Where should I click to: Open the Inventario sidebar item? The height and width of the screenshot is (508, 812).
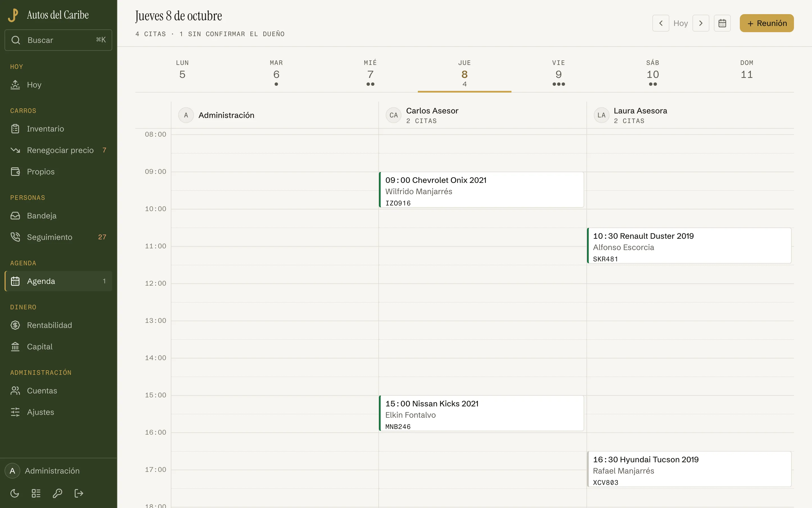[58, 129]
